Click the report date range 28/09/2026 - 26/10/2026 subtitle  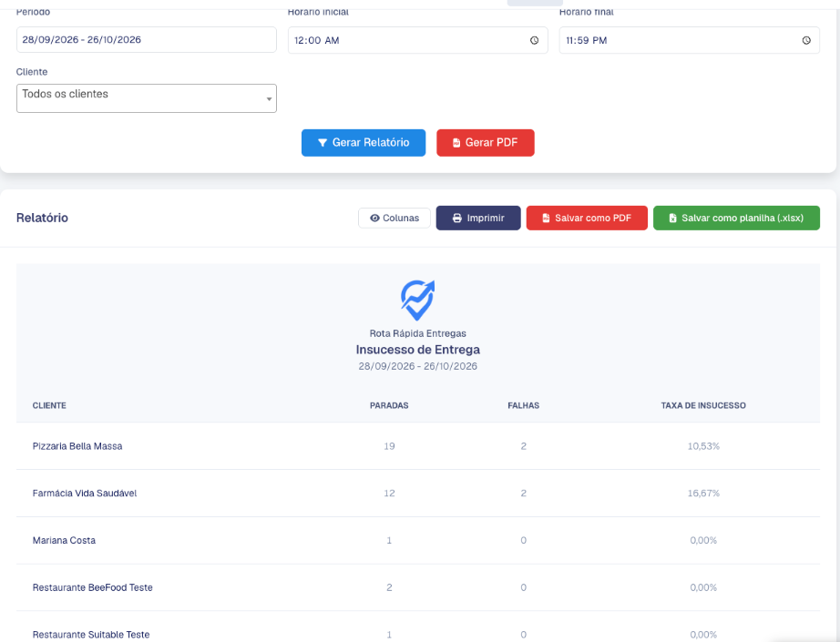tap(418, 366)
